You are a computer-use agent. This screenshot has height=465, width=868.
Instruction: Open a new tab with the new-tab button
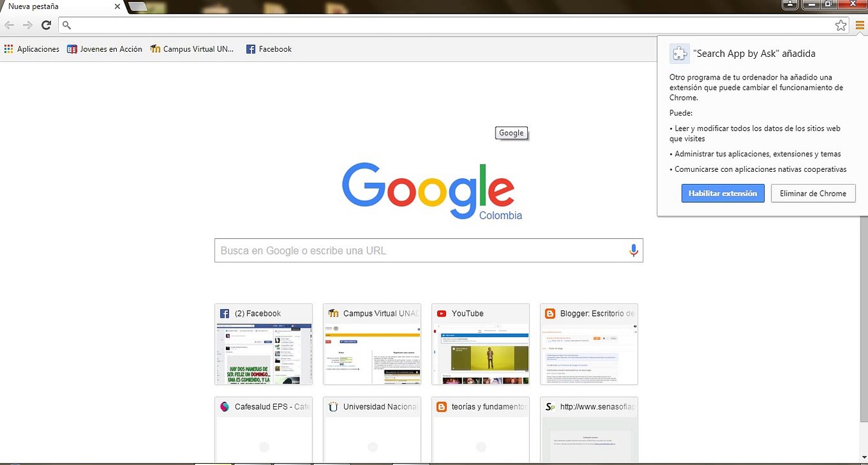tap(139, 6)
